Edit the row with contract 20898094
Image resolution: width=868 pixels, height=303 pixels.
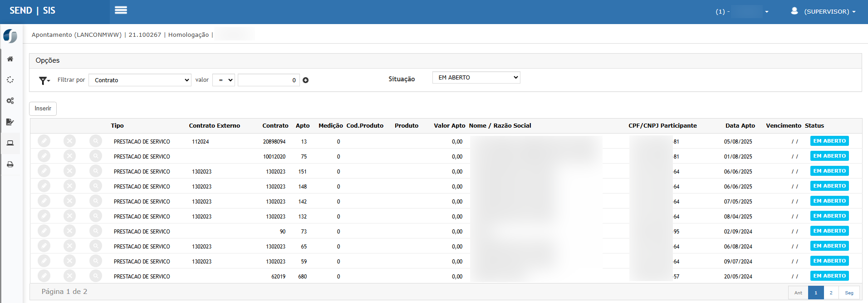[x=44, y=141]
